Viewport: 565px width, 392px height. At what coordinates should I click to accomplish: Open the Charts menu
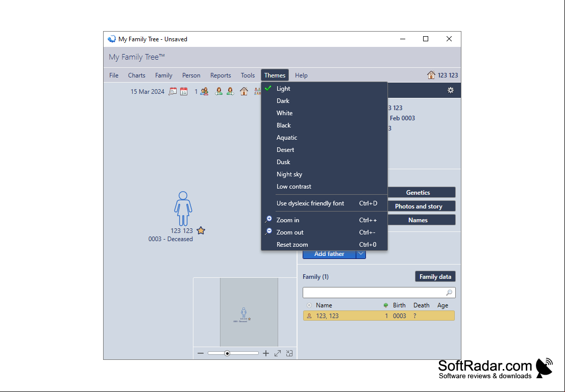click(x=137, y=75)
